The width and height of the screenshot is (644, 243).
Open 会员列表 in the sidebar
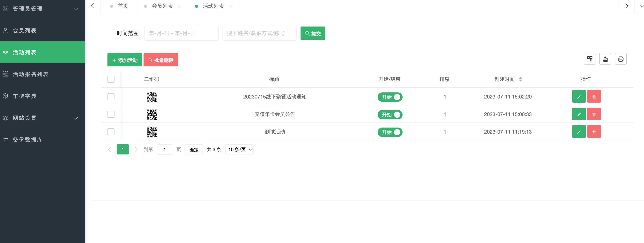click(42, 30)
